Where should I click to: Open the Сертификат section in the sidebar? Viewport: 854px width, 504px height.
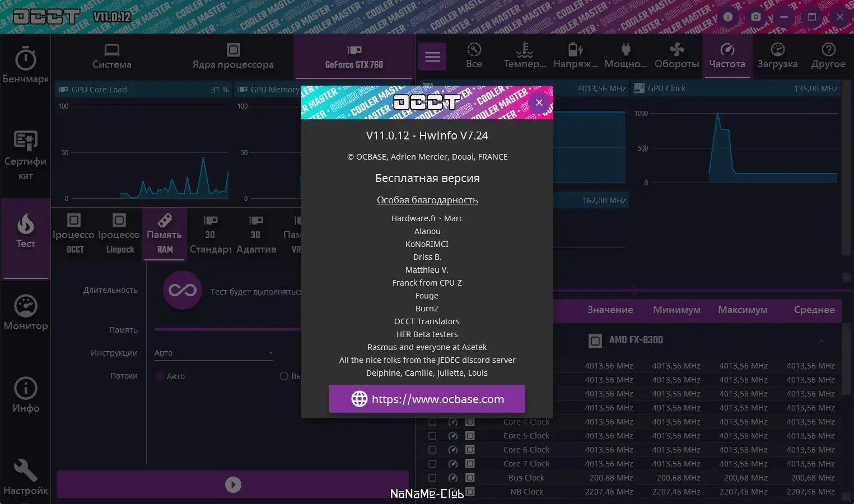[x=25, y=156]
